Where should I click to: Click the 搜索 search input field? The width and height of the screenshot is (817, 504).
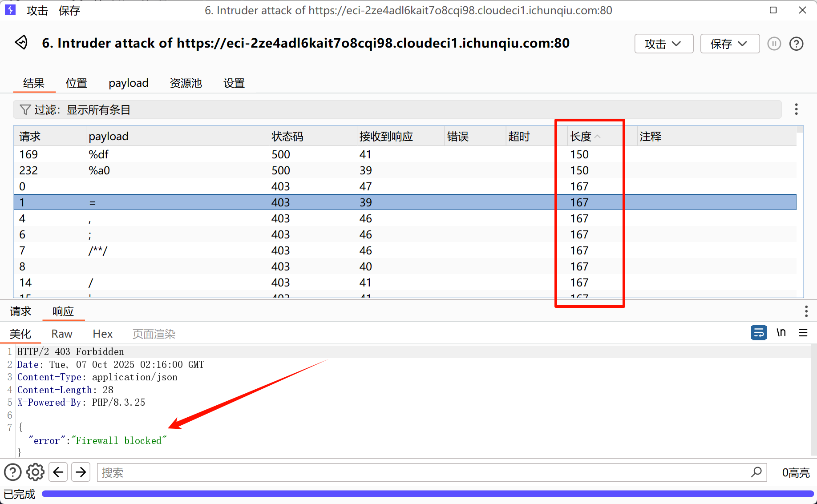pos(423,472)
